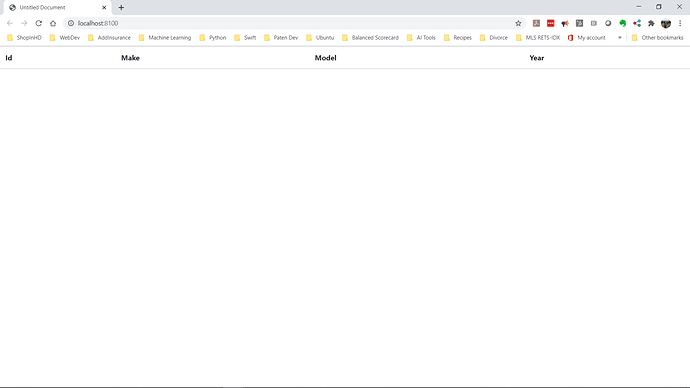Click the megaphone extension icon

click(x=565, y=23)
